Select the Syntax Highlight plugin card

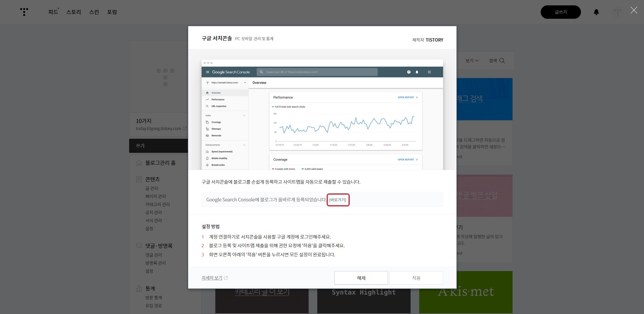pos(364,301)
